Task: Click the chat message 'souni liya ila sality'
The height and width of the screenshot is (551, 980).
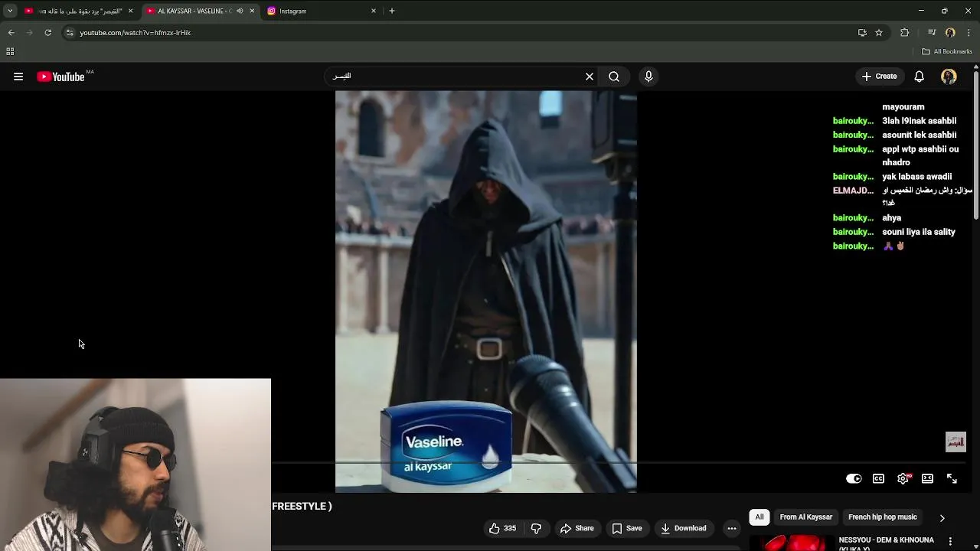Action: (x=919, y=232)
